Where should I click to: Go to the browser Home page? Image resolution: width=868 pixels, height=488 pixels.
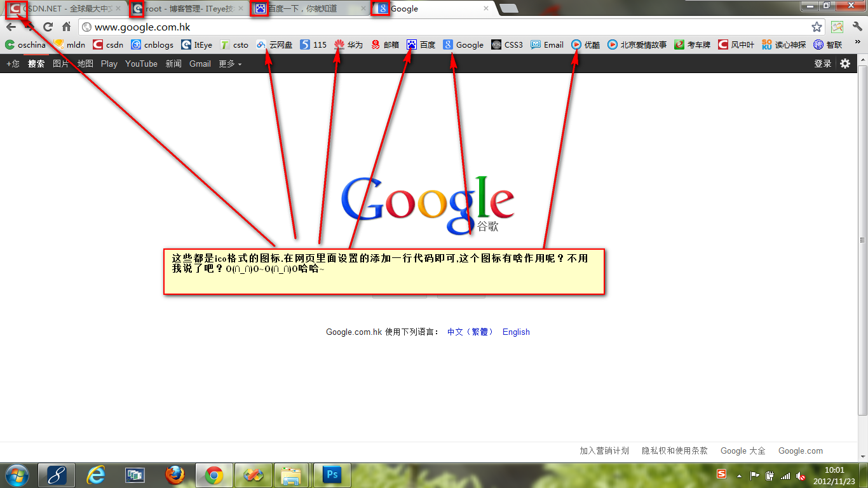click(x=66, y=27)
